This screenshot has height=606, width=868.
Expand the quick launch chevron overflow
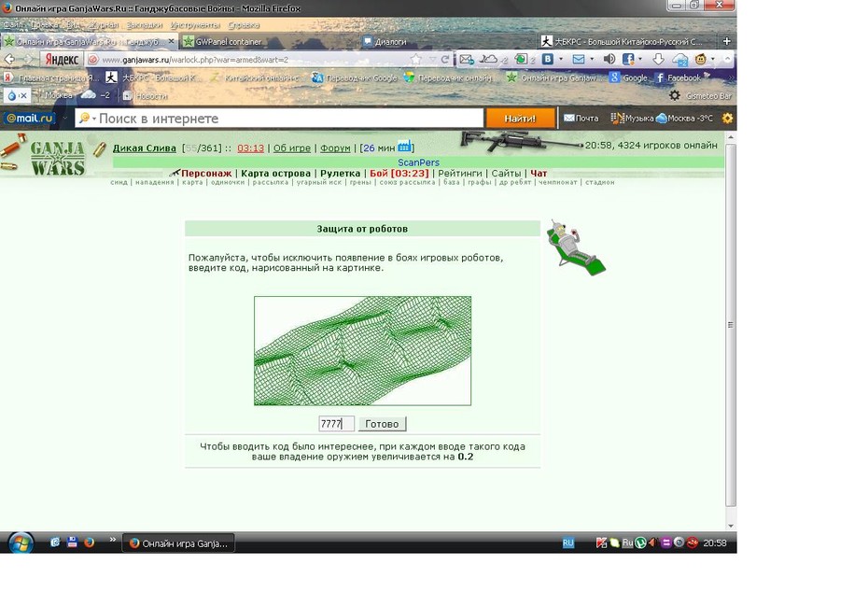pyautogui.click(x=112, y=539)
